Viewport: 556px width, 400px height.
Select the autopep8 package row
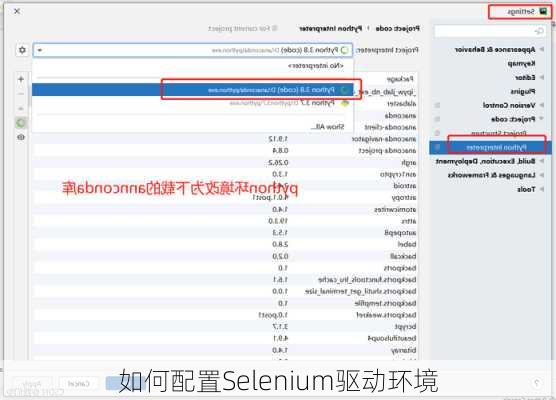[x=225, y=233]
